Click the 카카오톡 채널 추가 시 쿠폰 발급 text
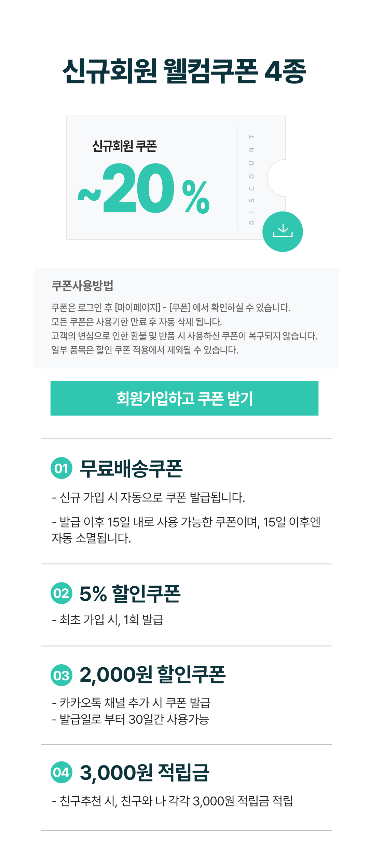The image size is (369, 868). [x=131, y=703]
